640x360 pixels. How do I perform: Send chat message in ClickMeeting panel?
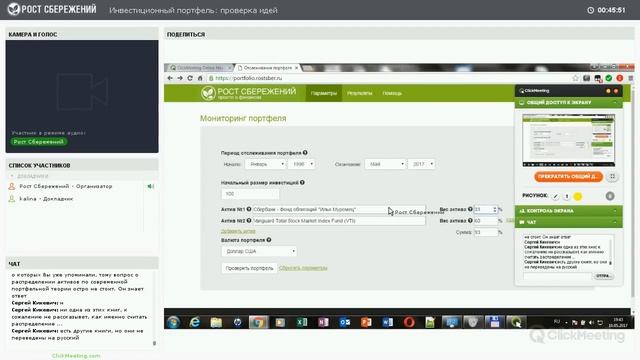click(x=603, y=276)
